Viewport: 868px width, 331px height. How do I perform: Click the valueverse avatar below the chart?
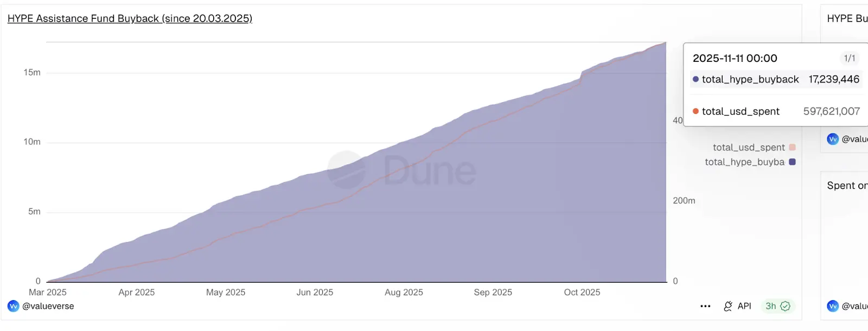click(x=13, y=306)
